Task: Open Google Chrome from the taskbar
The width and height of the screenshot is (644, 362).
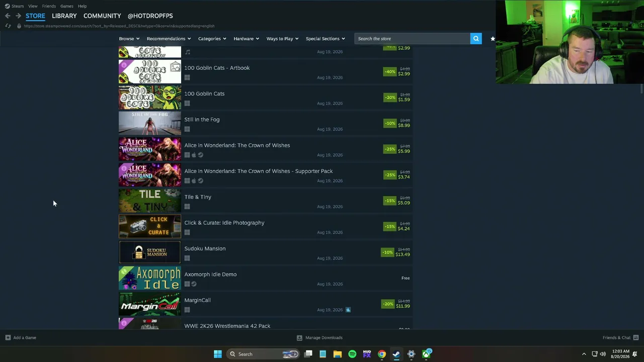Action: (x=382, y=354)
